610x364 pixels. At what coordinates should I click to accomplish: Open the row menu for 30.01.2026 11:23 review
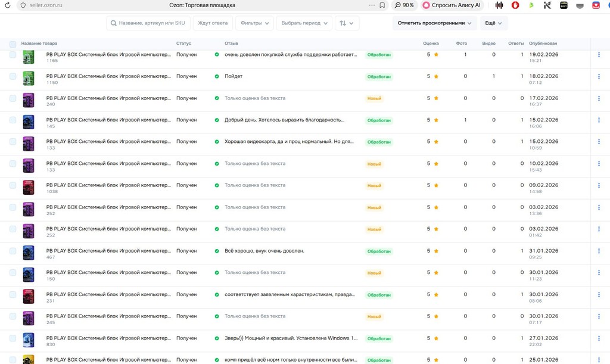599,273
